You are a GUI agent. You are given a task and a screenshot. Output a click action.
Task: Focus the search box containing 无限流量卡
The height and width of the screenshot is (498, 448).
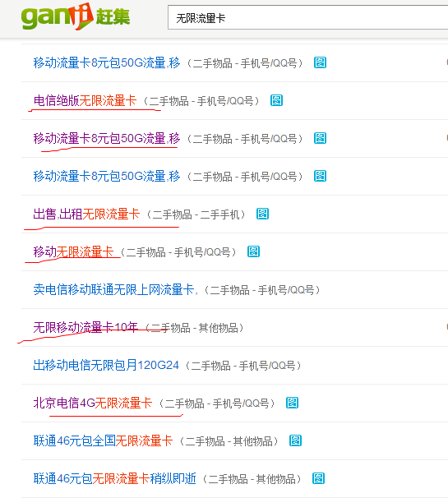[x=307, y=18]
